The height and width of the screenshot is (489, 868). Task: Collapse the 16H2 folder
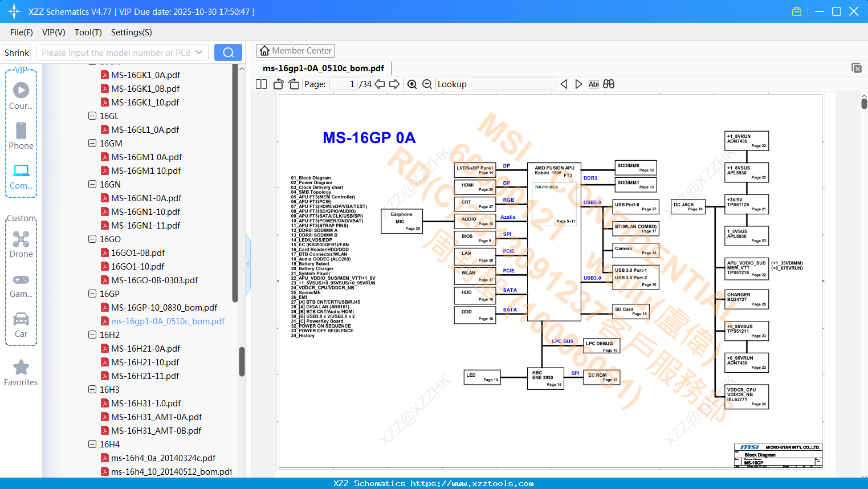92,335
